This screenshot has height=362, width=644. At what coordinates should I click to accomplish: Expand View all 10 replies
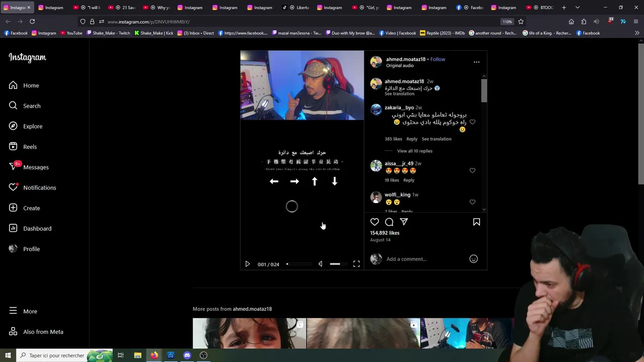415,151
